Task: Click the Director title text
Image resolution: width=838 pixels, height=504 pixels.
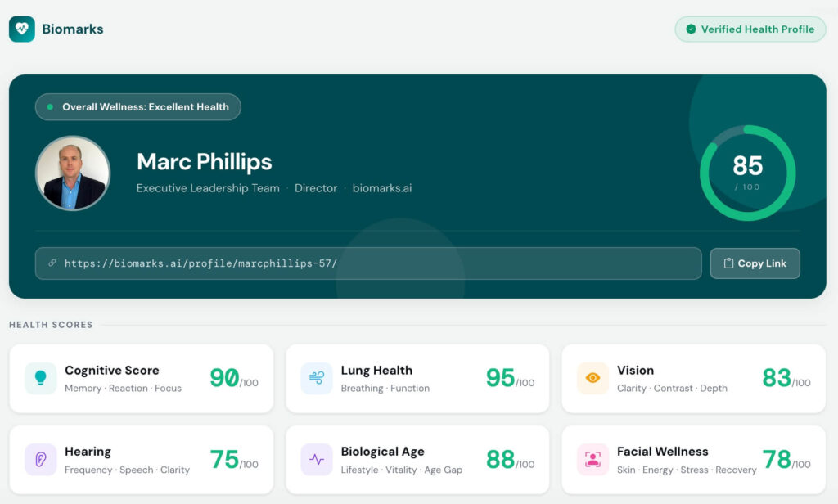Action: pyautogui.click(x=316, y=188)
